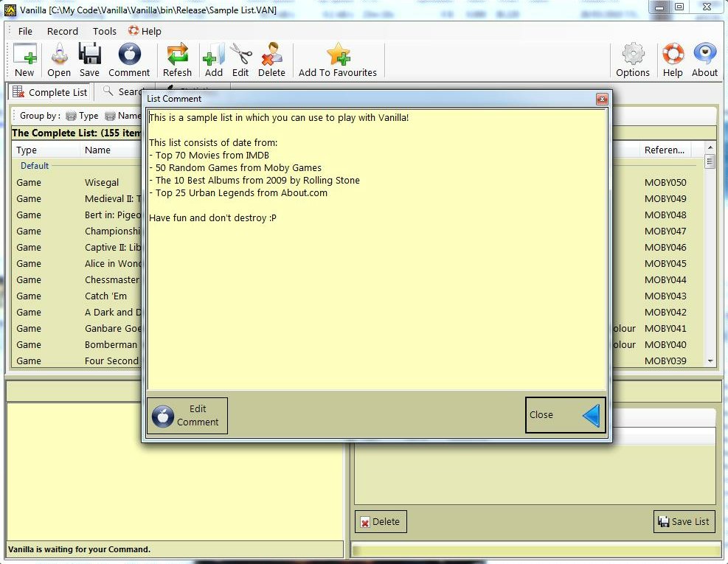The width and height of the screenshot is (728, 564).
Task: Open the Tools menu
Action: [105, 31]
